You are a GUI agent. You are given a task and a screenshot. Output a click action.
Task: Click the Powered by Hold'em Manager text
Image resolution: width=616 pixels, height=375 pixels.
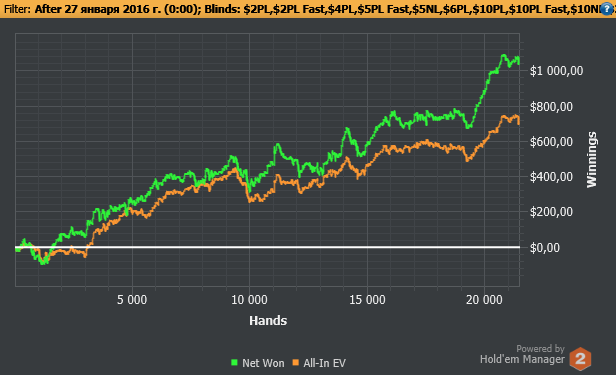point(522,354)
